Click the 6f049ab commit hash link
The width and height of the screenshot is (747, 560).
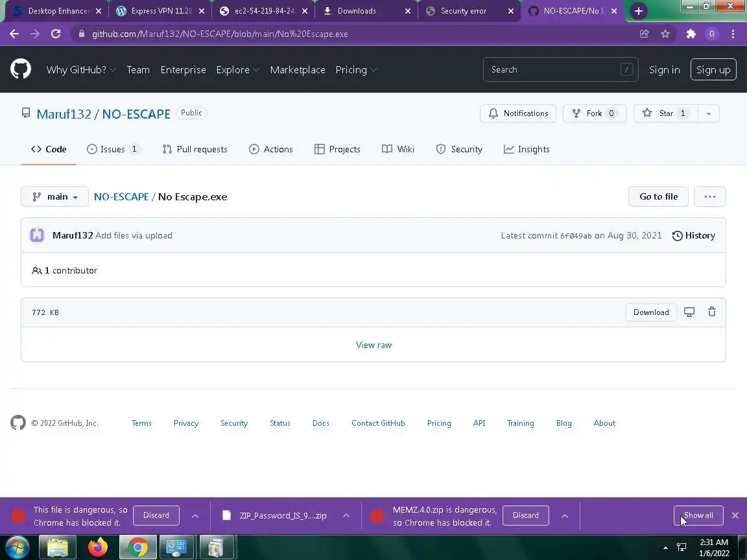point(576,236)
